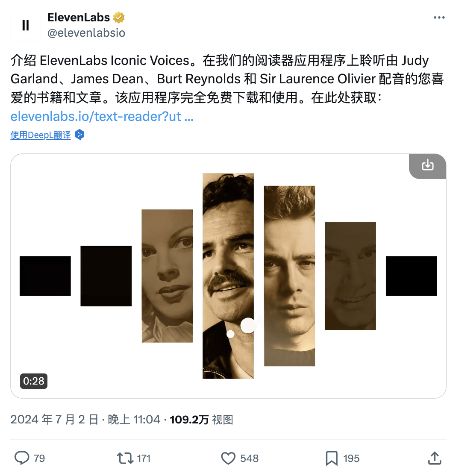View the 109.2万 views analytics
The image size is (459, 476).
click(x=201, y=420)
